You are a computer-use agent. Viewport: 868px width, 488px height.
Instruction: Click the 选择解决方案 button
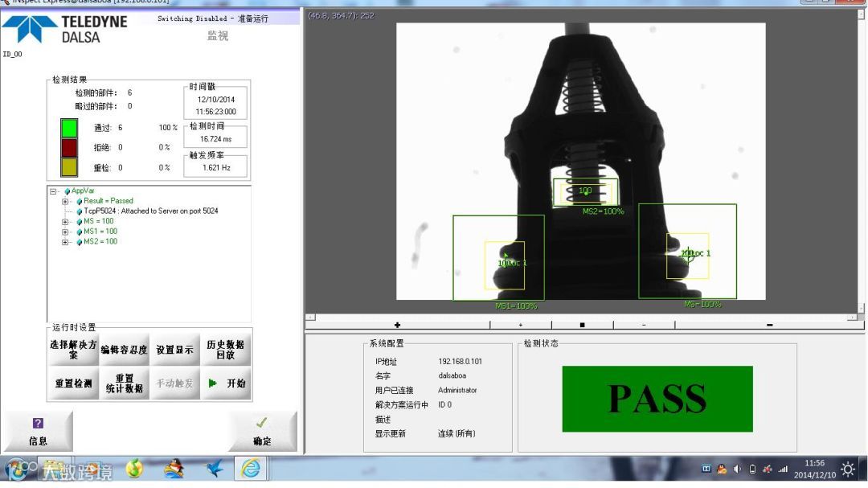(73, 350)
